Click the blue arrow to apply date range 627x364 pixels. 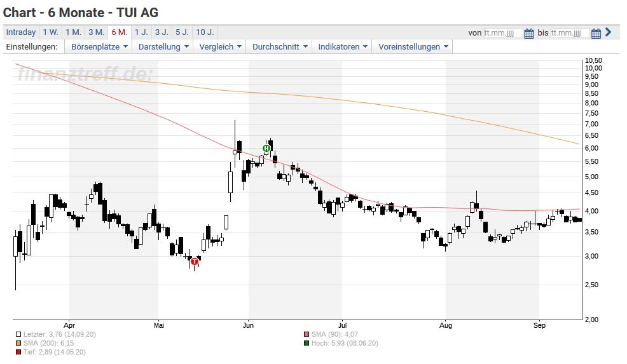tap(608, 32)
